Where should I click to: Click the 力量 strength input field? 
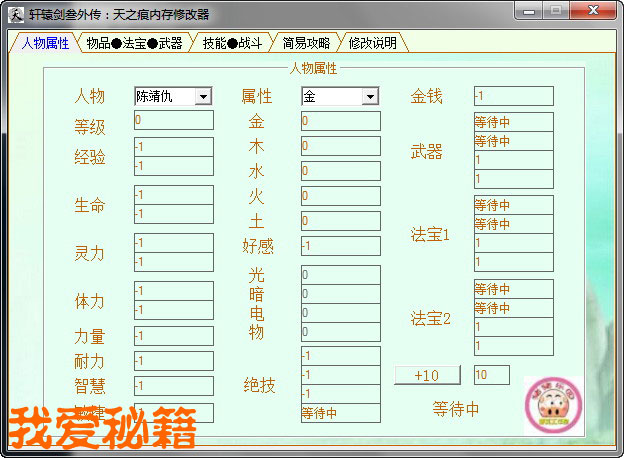173,336
